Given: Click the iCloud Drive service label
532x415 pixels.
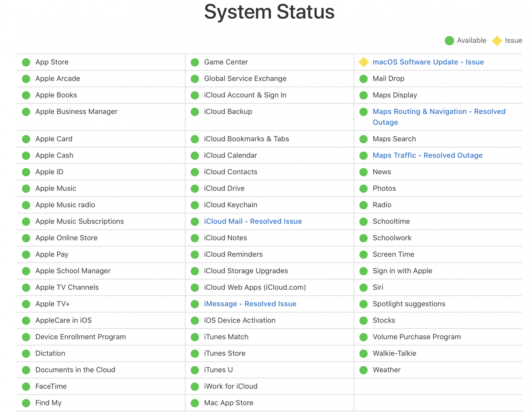Looking at the screenshot, I should 224,188.
